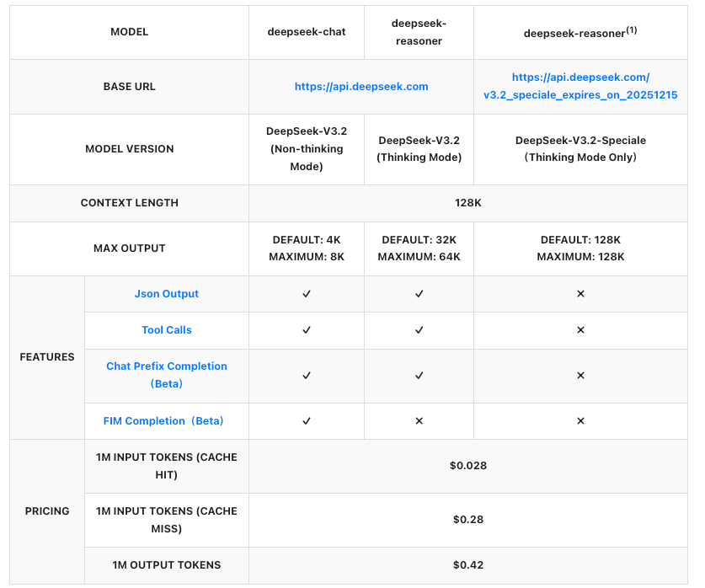Screen dimensions: 705x588
Task: Click the FIM Completion cross in middle column
Action: click(419, 421)
